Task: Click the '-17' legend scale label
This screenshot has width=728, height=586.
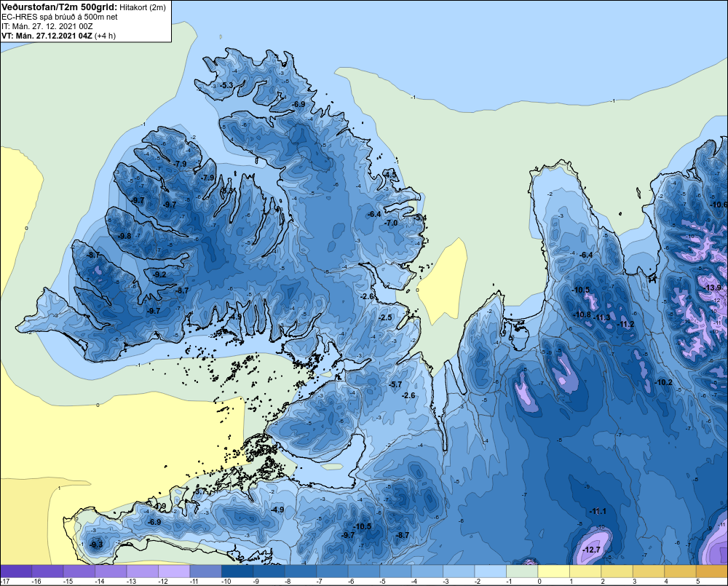Action: pyautogui.click(x=5, y=582)
